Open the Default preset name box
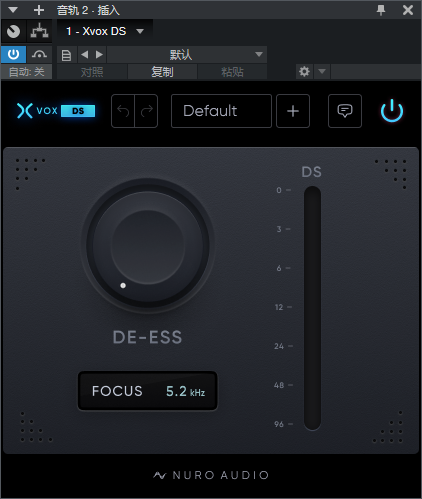Viewport: 422px width, 499px height. (221, 111)
